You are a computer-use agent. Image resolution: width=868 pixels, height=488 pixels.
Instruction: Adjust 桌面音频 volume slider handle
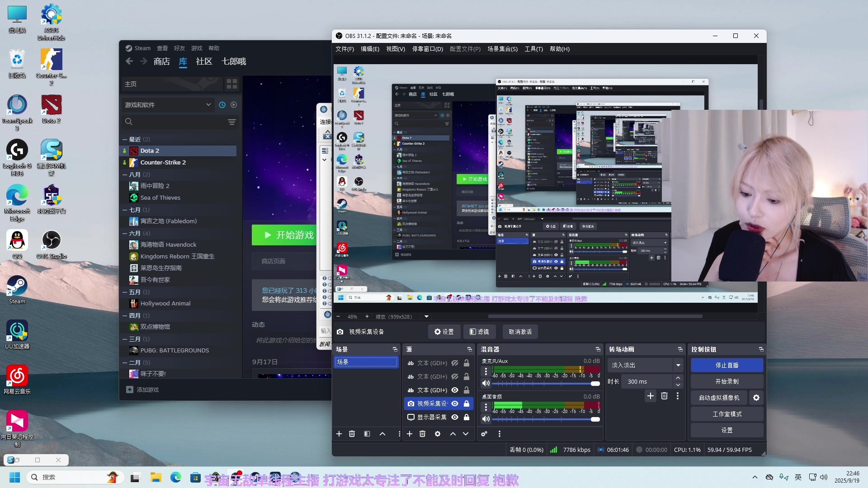(595, 419)
